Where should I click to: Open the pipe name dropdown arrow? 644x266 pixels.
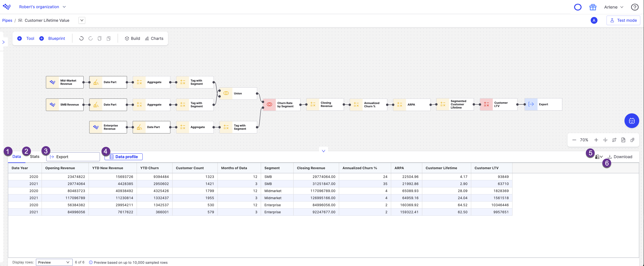(x=82, y=20)
